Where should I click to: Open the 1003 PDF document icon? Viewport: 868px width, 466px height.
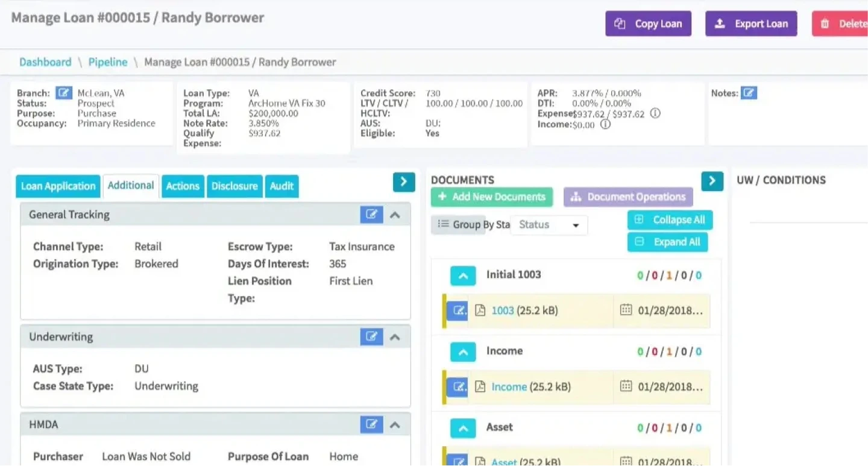pos(479,310)
